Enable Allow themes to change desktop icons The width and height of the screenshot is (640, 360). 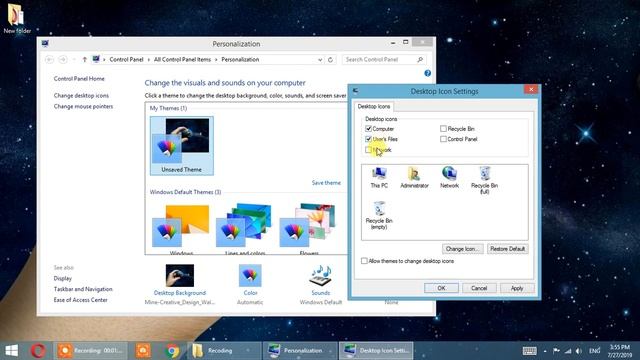tap(364, 261)
